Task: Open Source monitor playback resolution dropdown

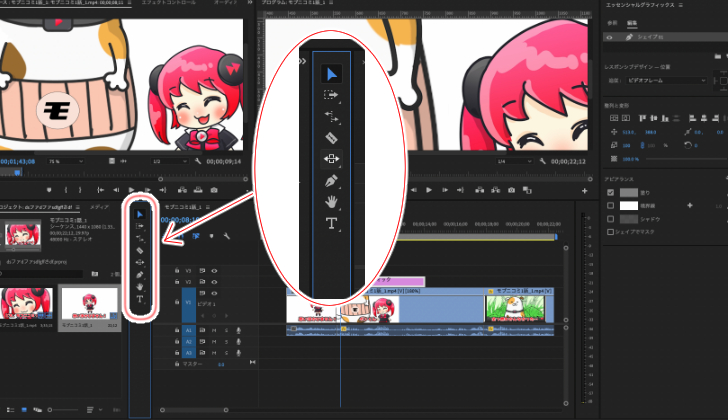Action: click(x=169, y=161)
